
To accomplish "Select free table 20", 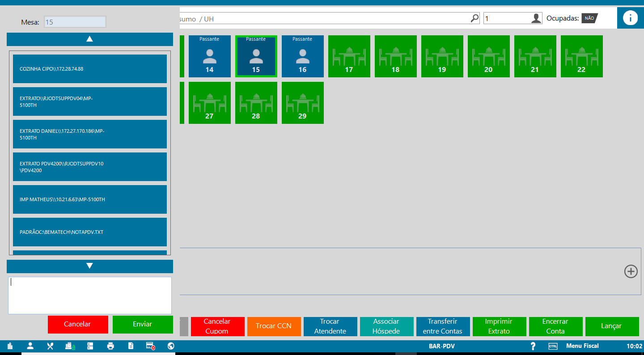I will click(489, 56).
